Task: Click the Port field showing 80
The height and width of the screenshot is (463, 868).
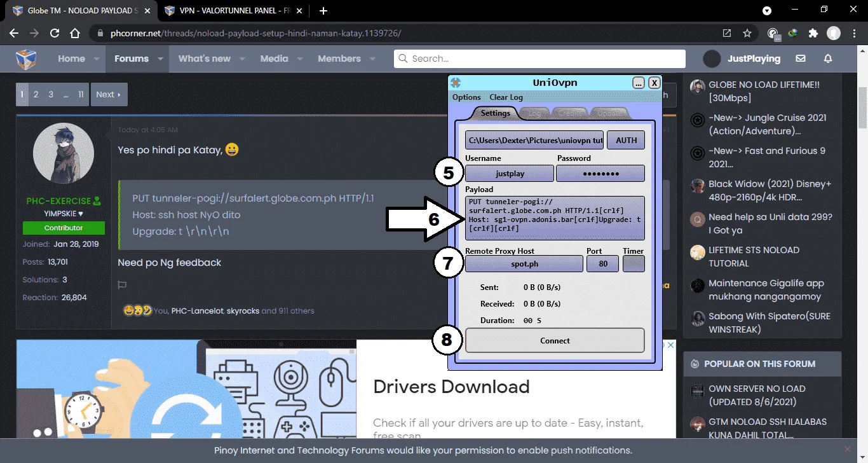Action: 602,263
